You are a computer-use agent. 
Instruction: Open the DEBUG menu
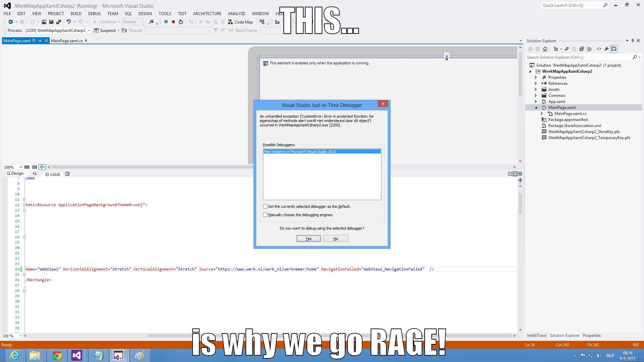[94, 14]
